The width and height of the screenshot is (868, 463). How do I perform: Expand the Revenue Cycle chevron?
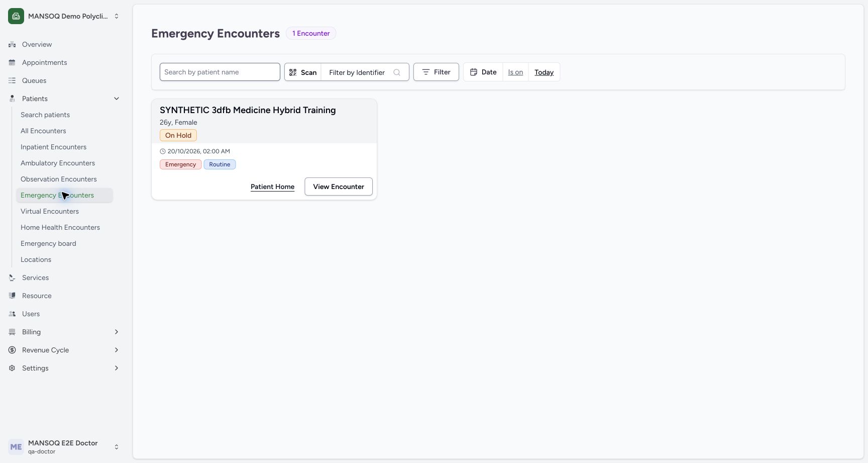pos(117,350)
